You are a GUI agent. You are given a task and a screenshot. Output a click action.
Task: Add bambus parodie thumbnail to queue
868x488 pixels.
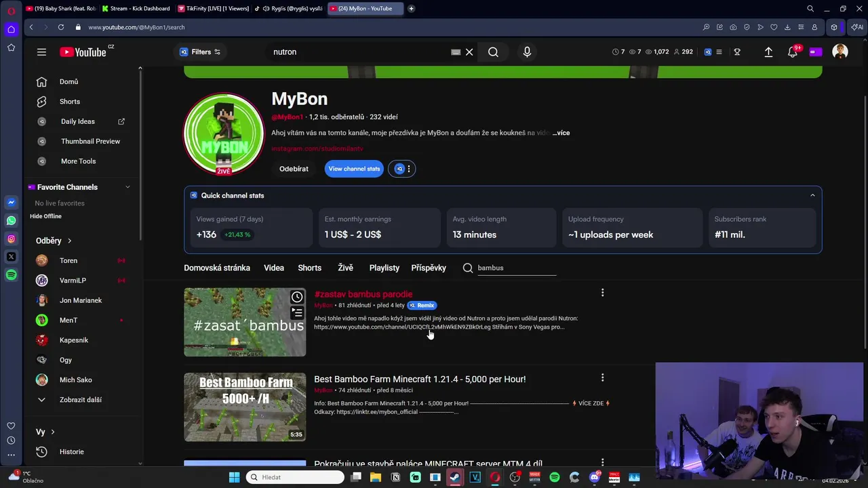(x=297, y=312)
